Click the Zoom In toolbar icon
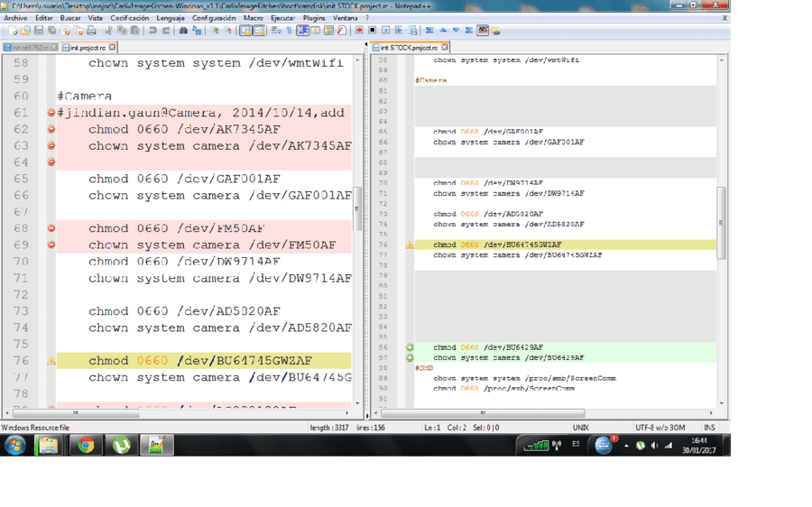 215,31
